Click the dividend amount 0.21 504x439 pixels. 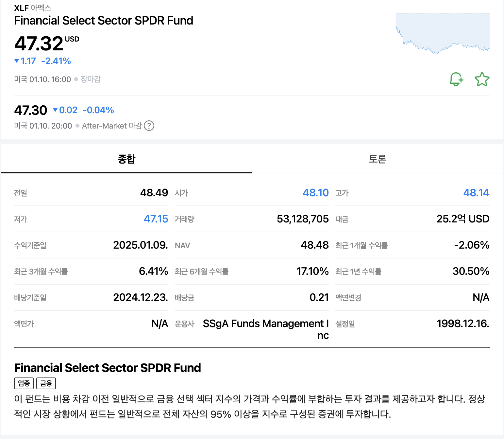pos(319,297)
